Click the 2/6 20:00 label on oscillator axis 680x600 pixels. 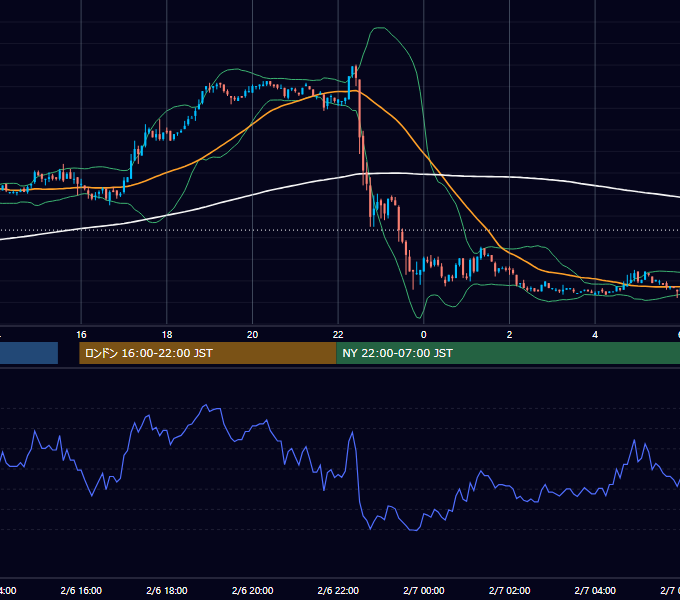(252, 590)
